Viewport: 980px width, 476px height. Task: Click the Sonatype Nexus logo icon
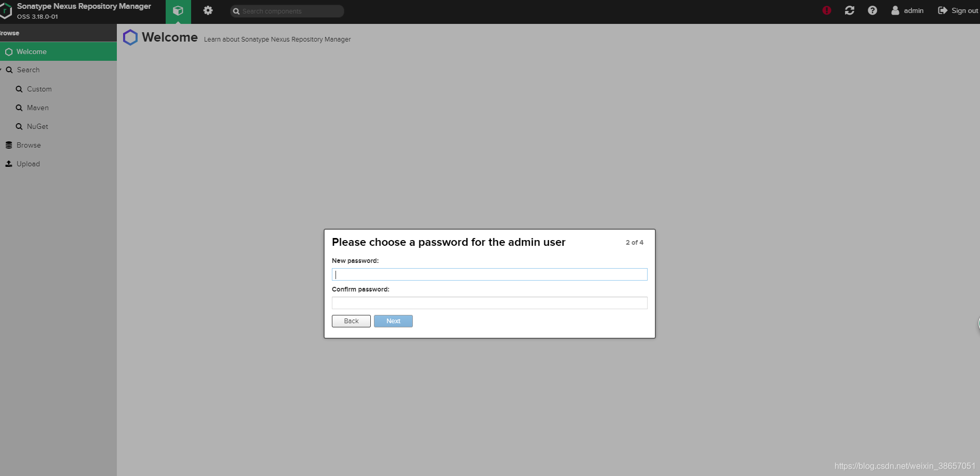[x=6, y=11]
